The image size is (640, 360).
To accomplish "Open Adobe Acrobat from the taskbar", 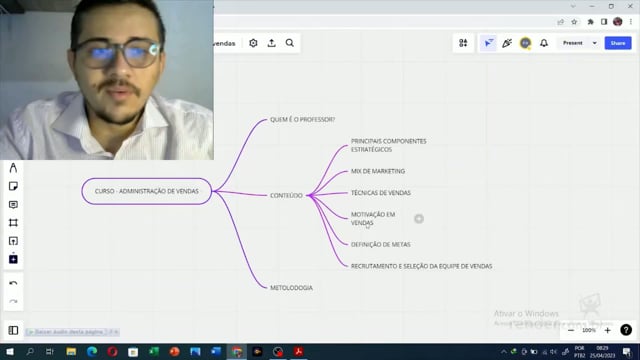I will click(299, 351).
